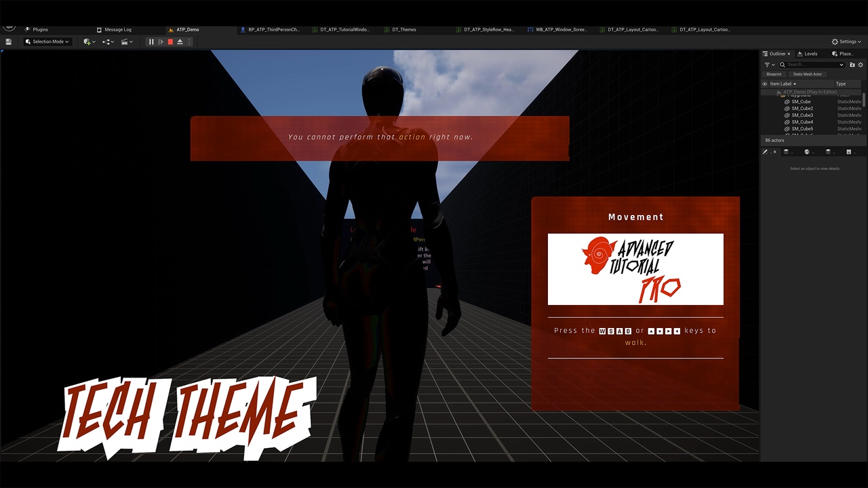Click the Movement tutorial title
The width and height of the screenshot is (868, 488).
pyautogui.click(x=636, y=217)
